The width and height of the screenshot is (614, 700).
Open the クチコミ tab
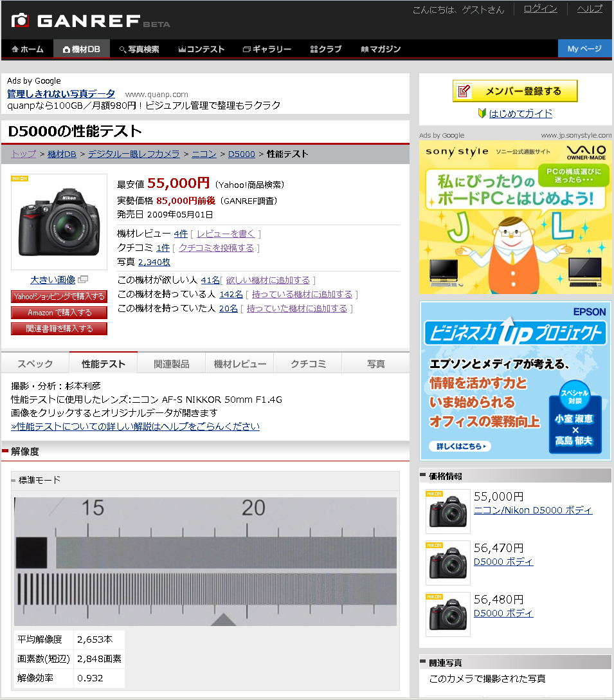[308, 363]
